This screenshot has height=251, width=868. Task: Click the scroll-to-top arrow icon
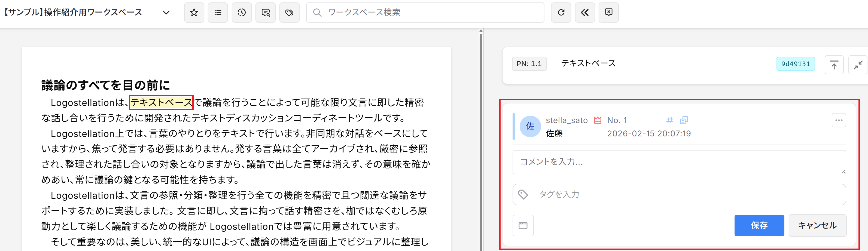click(834, 65)
